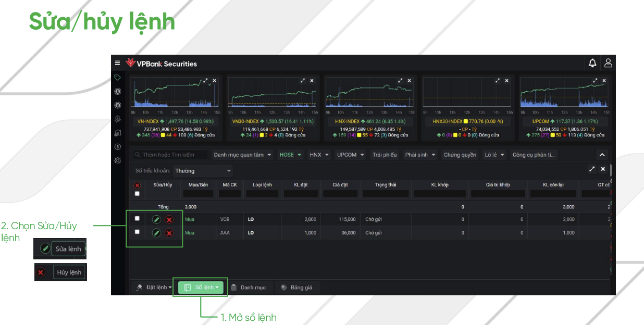Check the VCB order row checkbox
The image size is (644, 325).
(137, 218)
